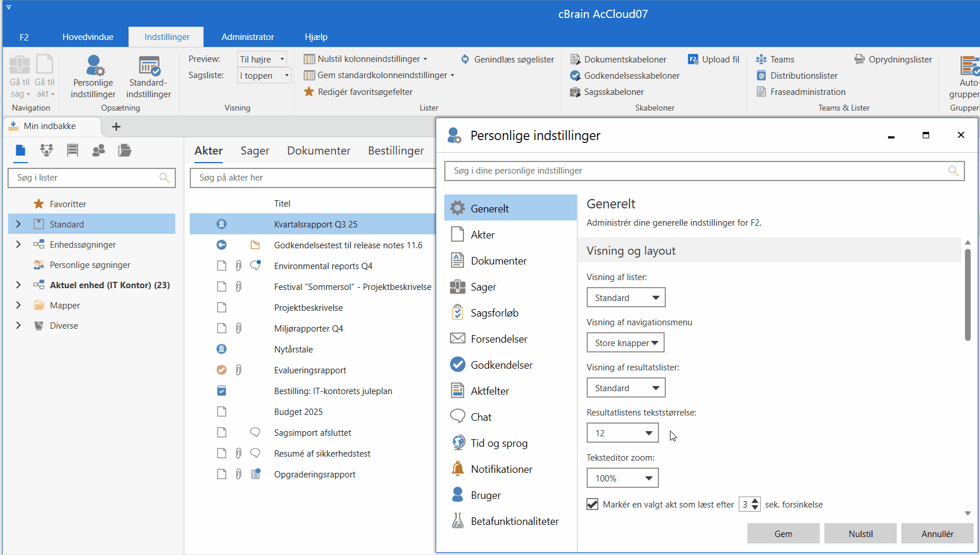Toggle 'Markér en valgt akt som læst' checkbox
980x555 pixels.
tap(592, 504)
